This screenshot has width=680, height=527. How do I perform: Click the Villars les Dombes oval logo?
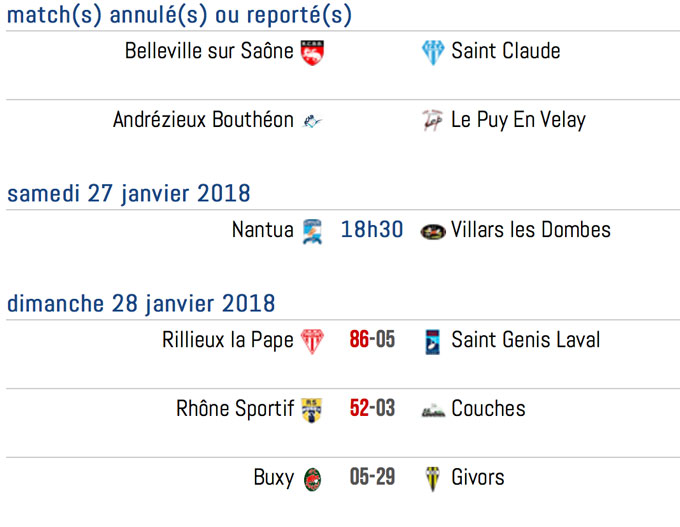[433, 232]
